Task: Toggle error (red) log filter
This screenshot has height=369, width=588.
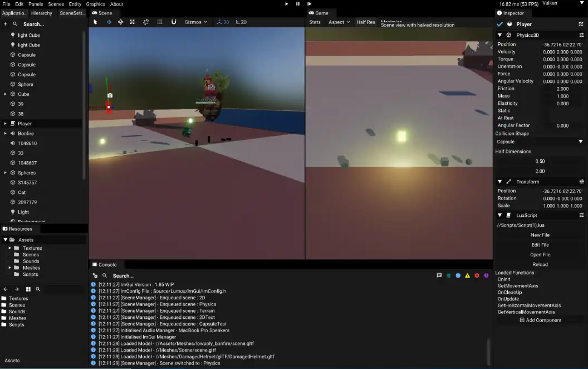Action: (477, 275)
